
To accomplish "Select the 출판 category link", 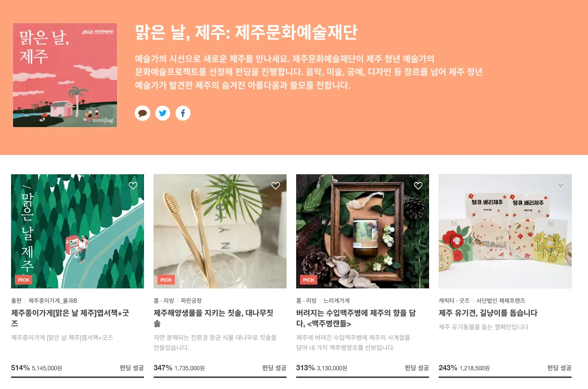I will (x=16, y=300).
